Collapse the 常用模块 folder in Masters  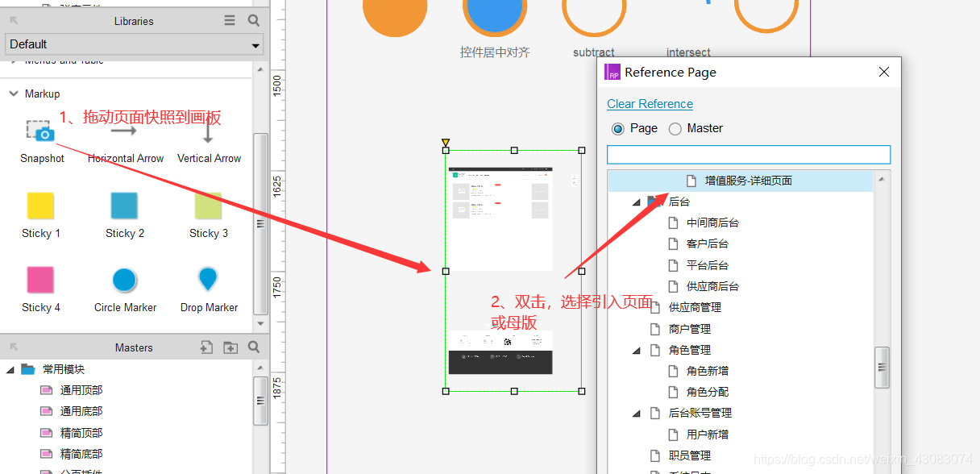(x=10, y=369)
